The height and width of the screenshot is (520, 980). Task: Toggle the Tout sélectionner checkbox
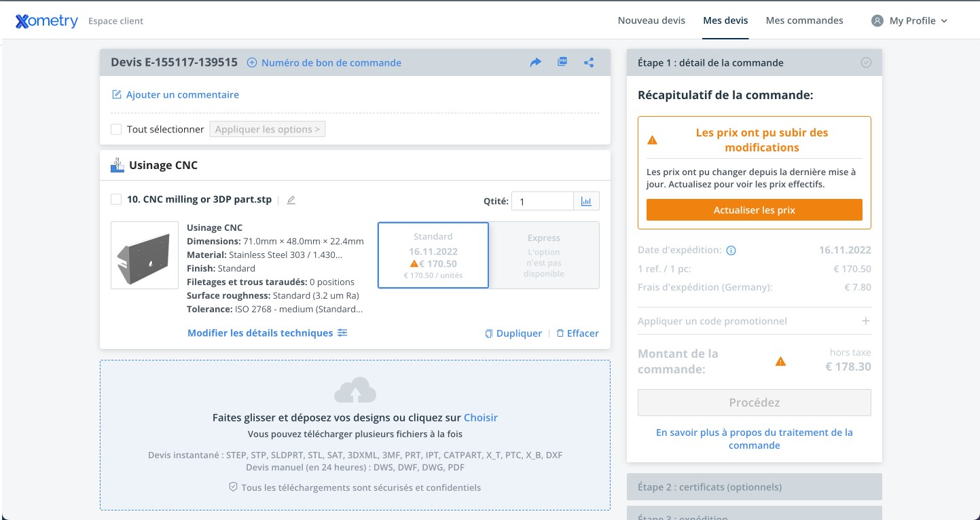pos(116,130)
